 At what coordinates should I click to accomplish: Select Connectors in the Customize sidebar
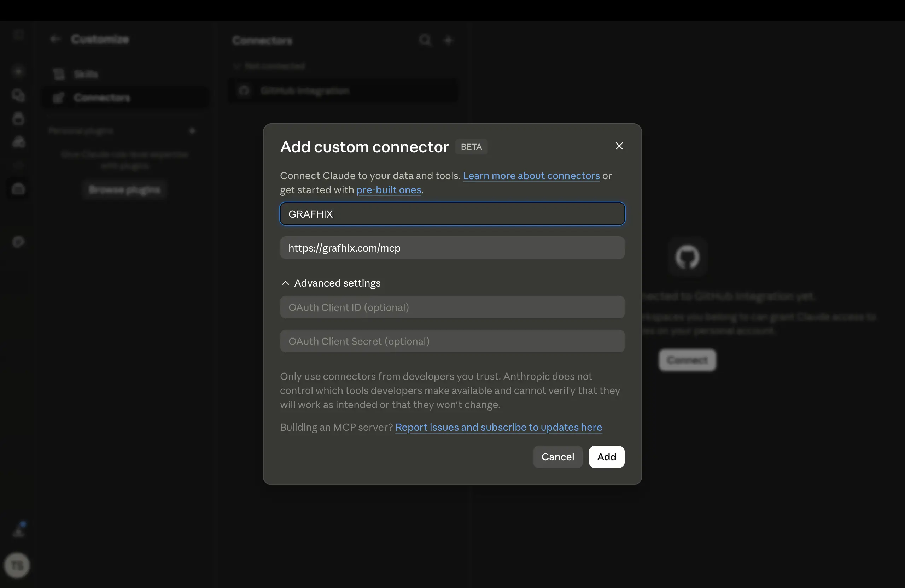pos(125,98)
